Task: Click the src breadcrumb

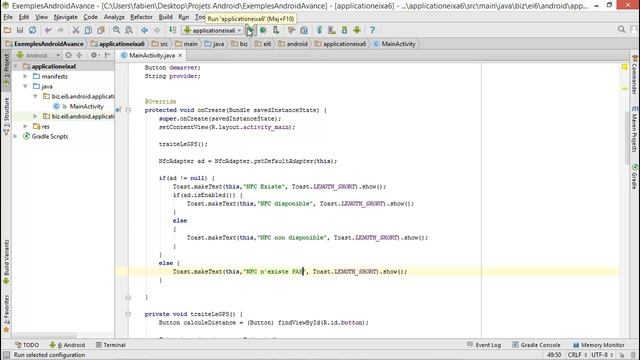Action: point(160,44)
